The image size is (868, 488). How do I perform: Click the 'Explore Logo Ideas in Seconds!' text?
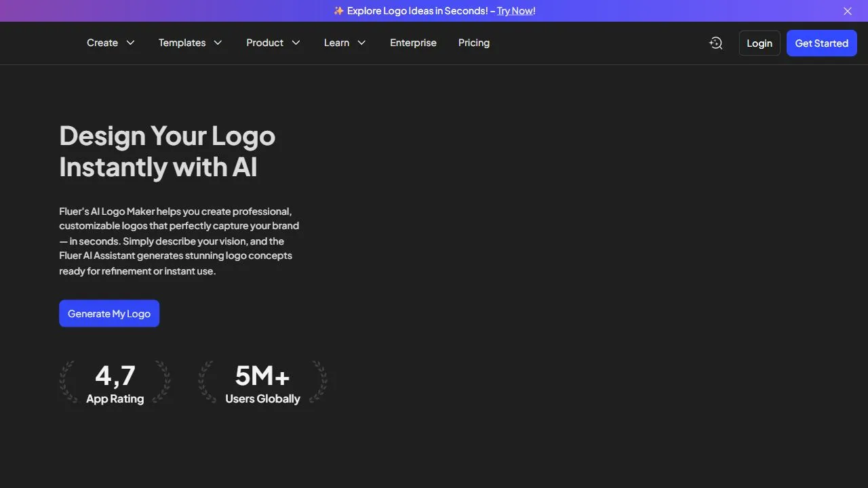click(417, 11)
